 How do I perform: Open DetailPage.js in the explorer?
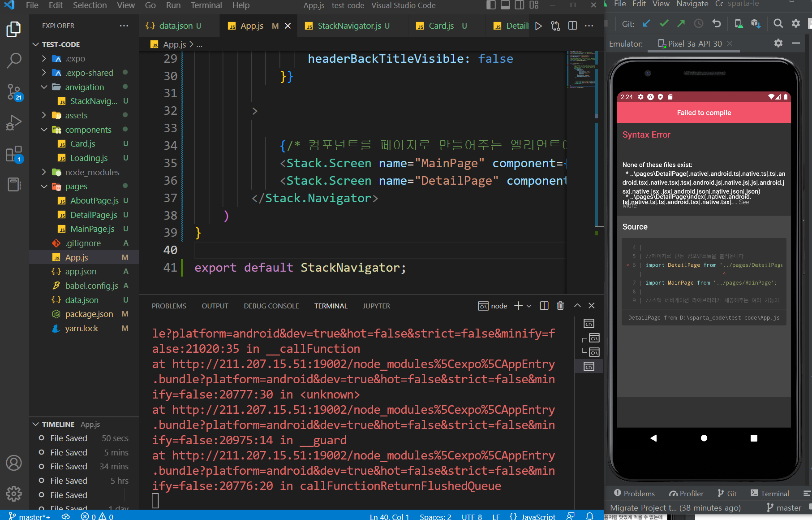tap(94, 215)
